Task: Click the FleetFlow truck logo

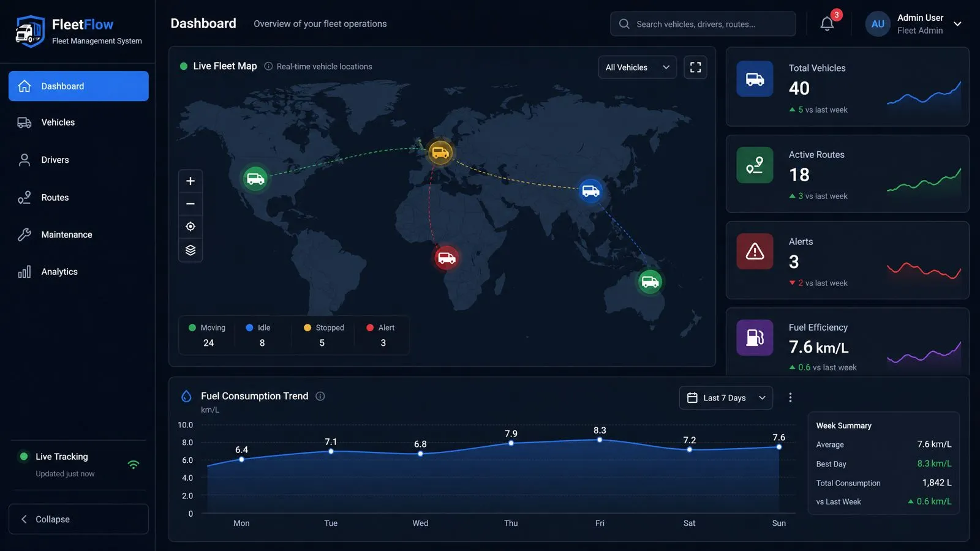Action: (x=29, y=31)
